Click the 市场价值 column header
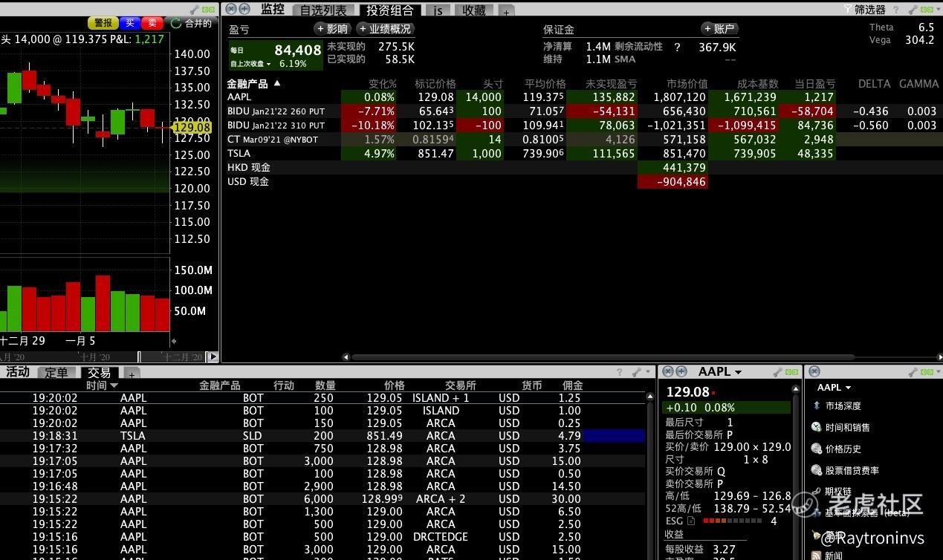Screen dimensions: 943x560 coord(687,84)
